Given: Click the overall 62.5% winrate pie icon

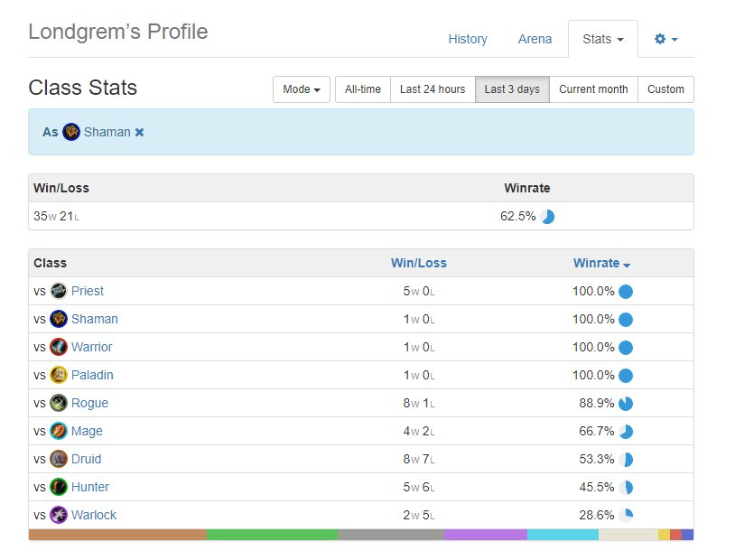Looking at the screenshot, I should click(547, 217).
